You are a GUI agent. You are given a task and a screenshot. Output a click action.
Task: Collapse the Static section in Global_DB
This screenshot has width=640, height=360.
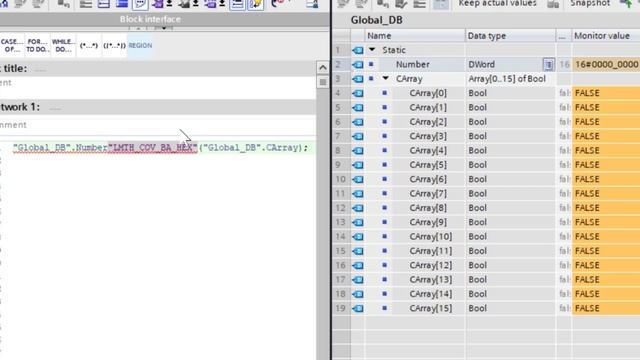point(372,50)
